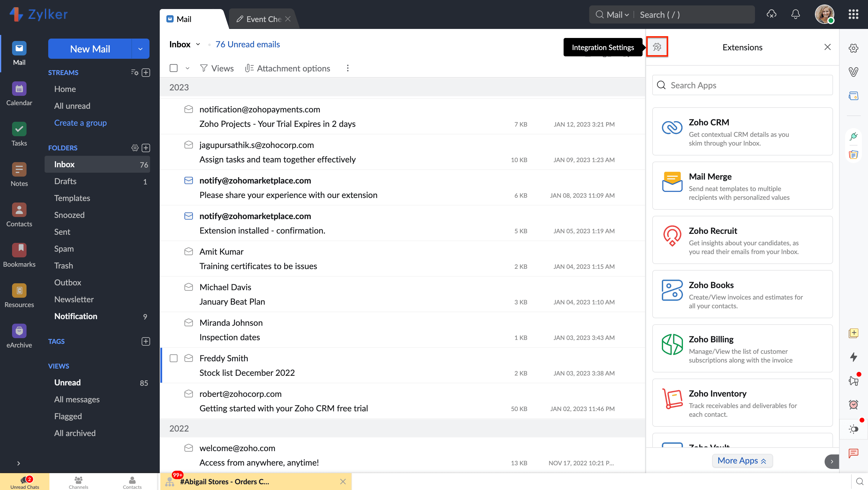Screen dimensions: 868x490
Task: Add a new folder with plus icon
Action: point(146,148)
